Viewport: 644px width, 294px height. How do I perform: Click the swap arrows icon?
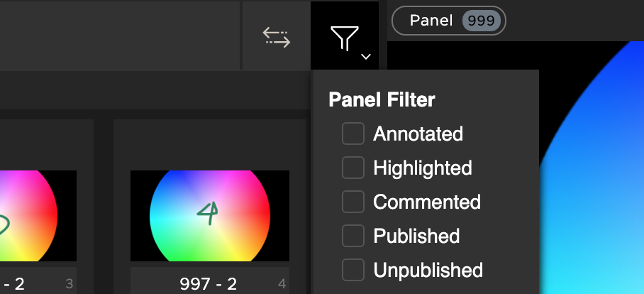click(277, 37)
